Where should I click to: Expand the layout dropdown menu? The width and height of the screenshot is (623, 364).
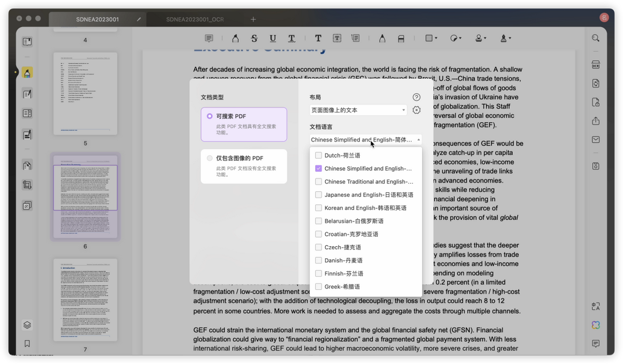[358, 110]
